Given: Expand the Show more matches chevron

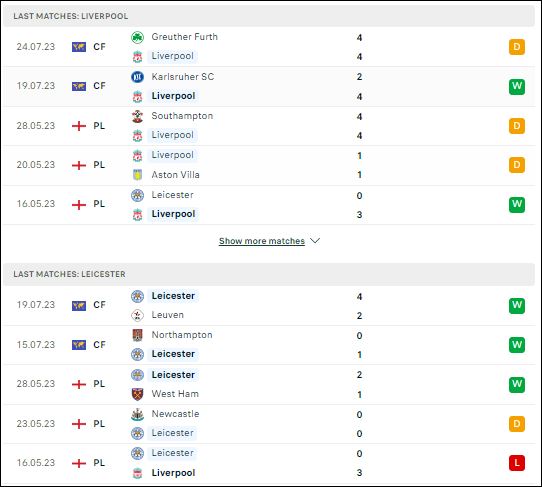Looking at the screenshot, I should (315, 241).
